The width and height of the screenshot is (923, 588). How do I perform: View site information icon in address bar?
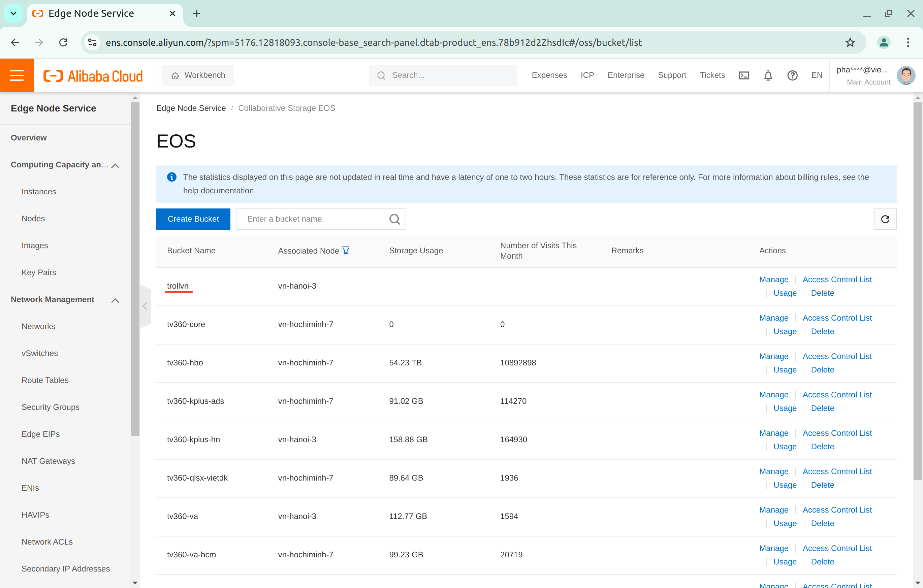click(x=92, y=42)
